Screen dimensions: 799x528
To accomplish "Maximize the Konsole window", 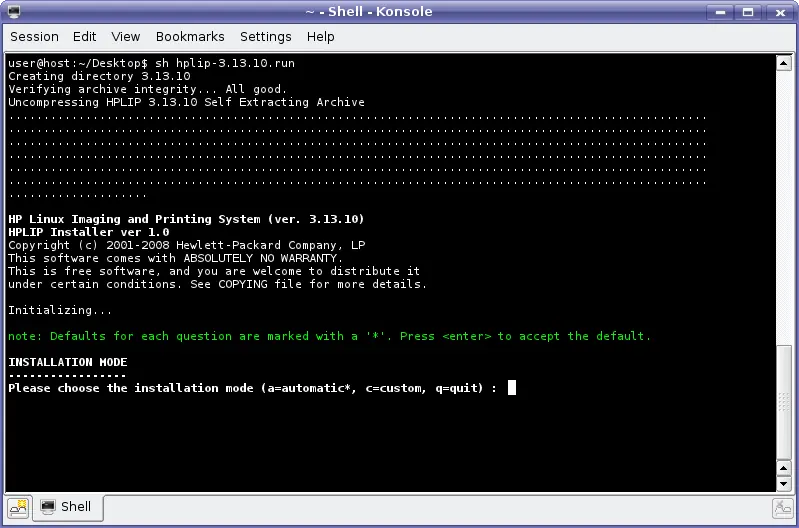I will [748, 12].
